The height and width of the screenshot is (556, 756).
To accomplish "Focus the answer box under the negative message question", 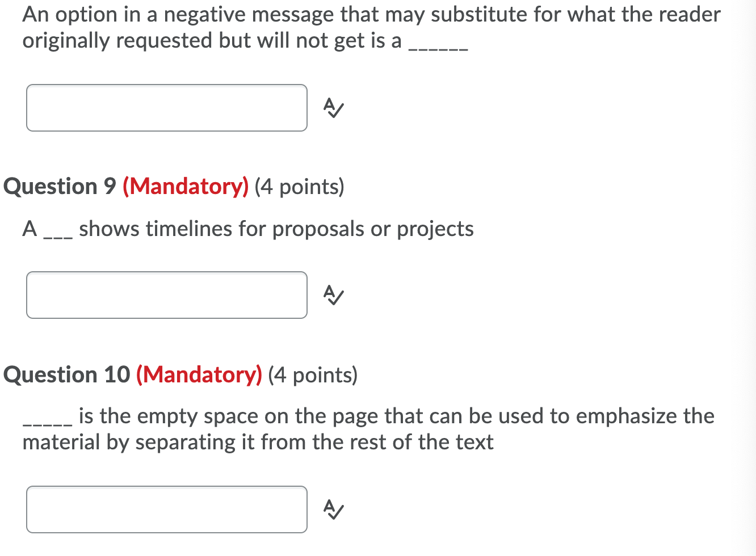I will click(x=166, y=108).
